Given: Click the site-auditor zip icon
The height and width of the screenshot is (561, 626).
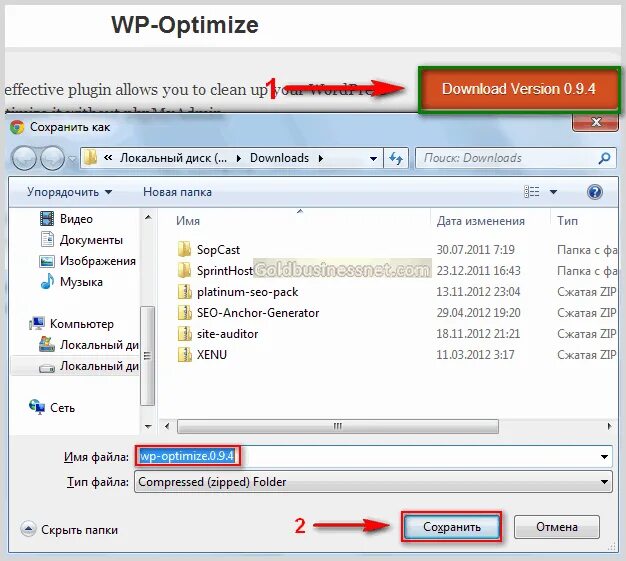Looking at the screenshot, I should [184, 334].
